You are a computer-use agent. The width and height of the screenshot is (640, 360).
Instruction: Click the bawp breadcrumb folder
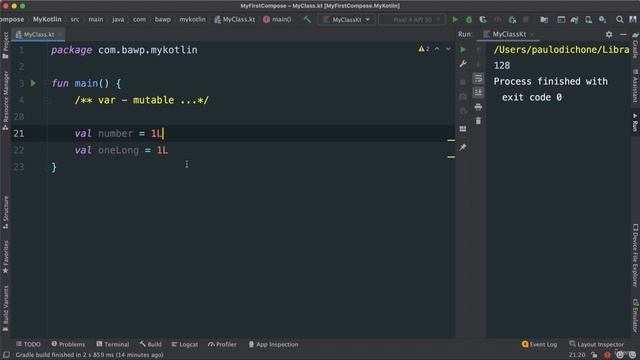pyautogui.click(x=162, y=19)
